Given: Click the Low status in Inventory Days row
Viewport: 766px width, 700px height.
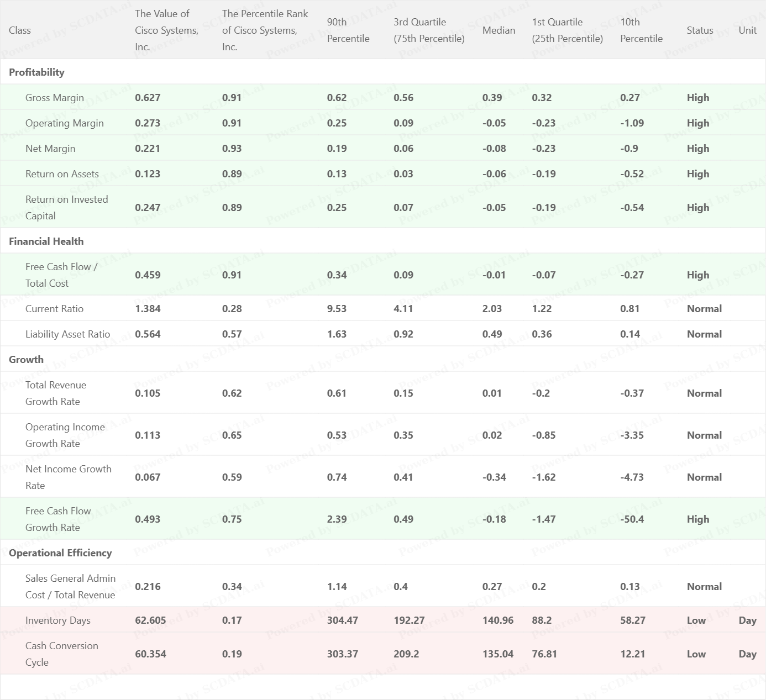Looking at the screenshot, I should click(x=696, y=620).
